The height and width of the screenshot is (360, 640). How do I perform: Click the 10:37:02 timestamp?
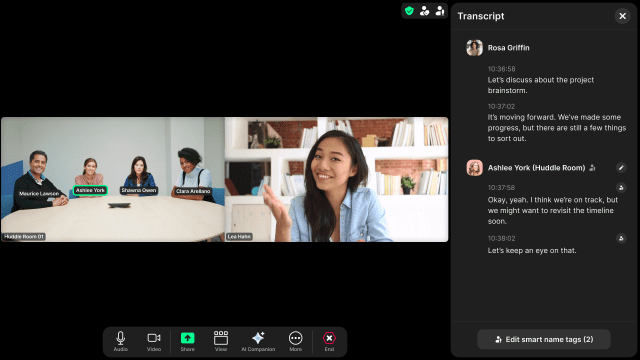tap(501, 107)
